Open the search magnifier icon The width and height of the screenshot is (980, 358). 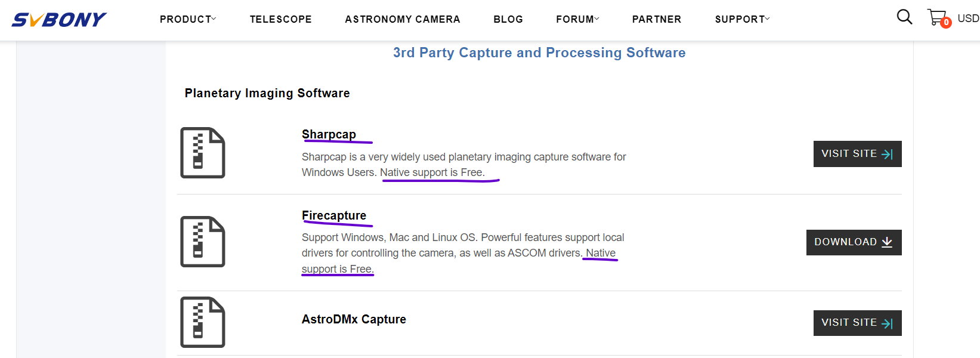904,17
